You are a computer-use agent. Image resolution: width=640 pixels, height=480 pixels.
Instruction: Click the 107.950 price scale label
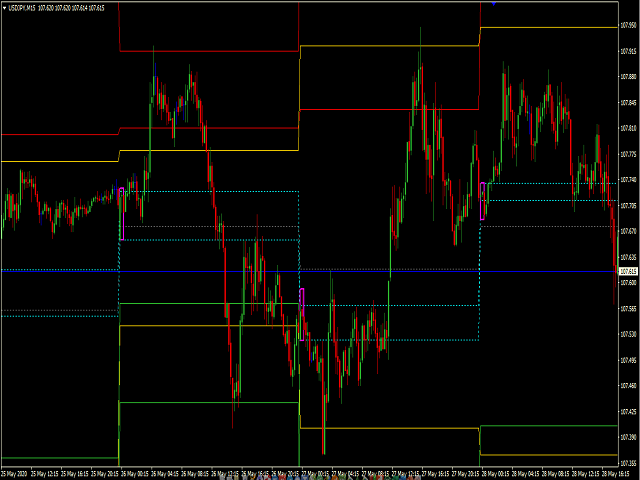pyautogui.click(x=628, y=25)
